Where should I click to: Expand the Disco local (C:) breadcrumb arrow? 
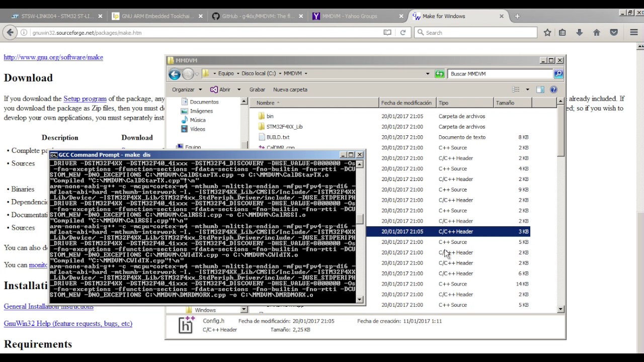click(280, 73)
